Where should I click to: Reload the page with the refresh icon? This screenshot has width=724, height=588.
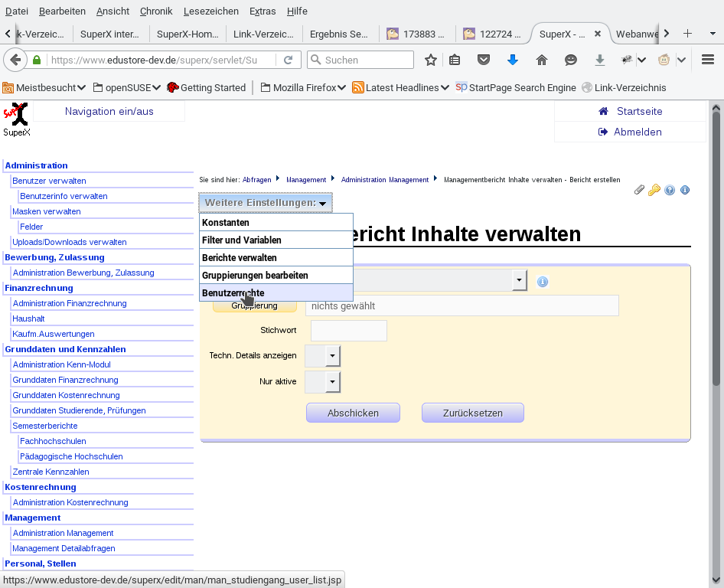click(x=288, y=60)
